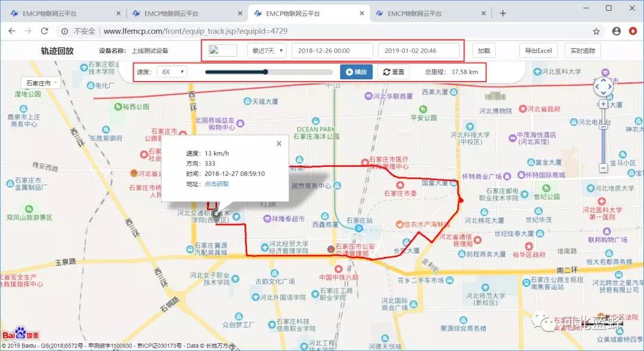
Task: Click the end time field 2019-01-02 20:46
Action: pos(419,51)
